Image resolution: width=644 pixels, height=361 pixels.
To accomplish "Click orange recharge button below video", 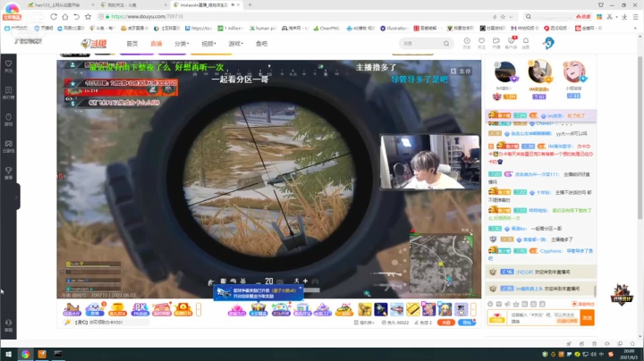I will pyautogui.click(x=446, y=323).
